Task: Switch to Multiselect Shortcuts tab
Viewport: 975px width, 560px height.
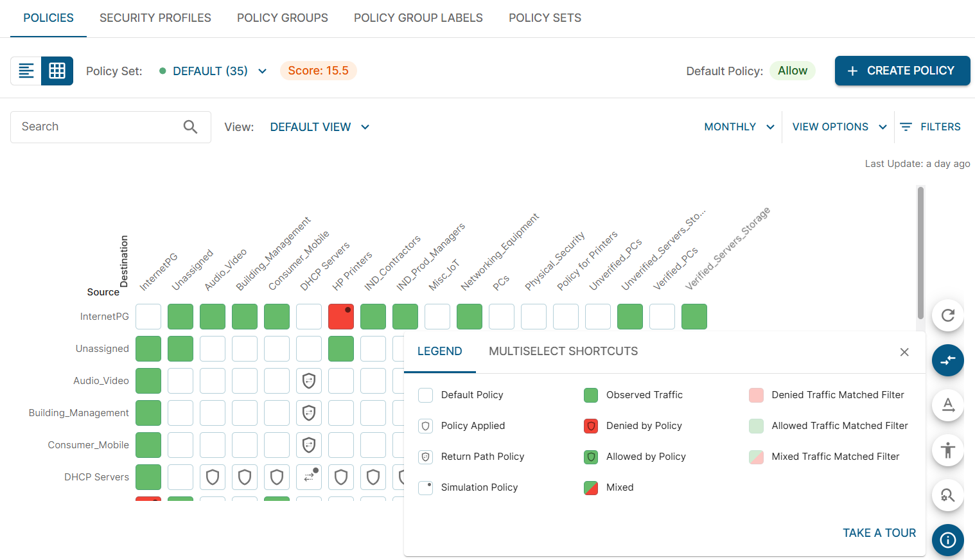Action: (x=563, y=351)
